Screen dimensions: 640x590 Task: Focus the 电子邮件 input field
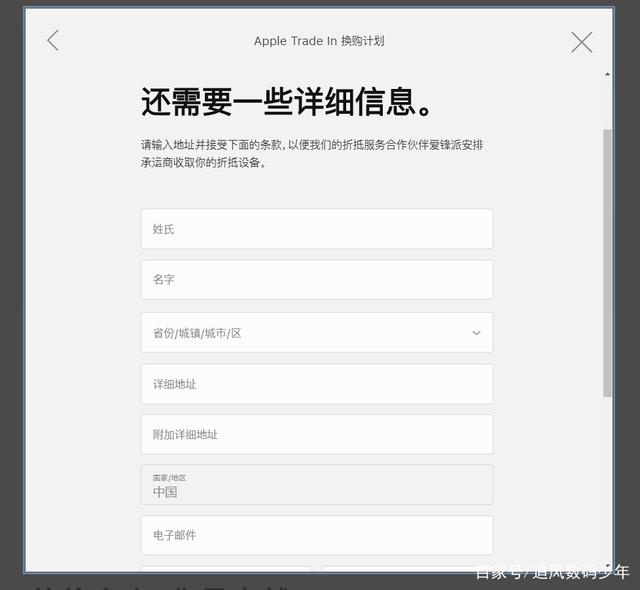[x=317, y=535]
